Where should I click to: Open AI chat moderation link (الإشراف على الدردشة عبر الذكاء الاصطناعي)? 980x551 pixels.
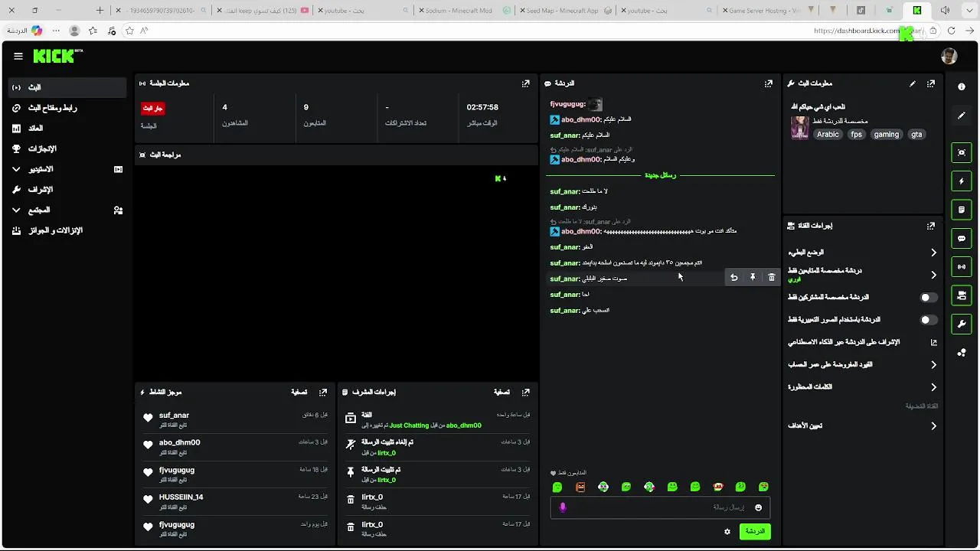[x=863, y=342]
